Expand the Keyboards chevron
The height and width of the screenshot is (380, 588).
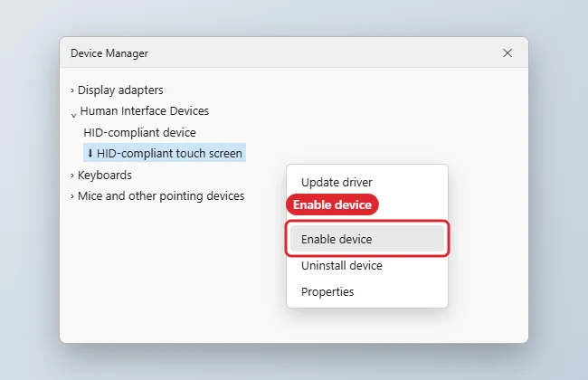pos(72,176)
